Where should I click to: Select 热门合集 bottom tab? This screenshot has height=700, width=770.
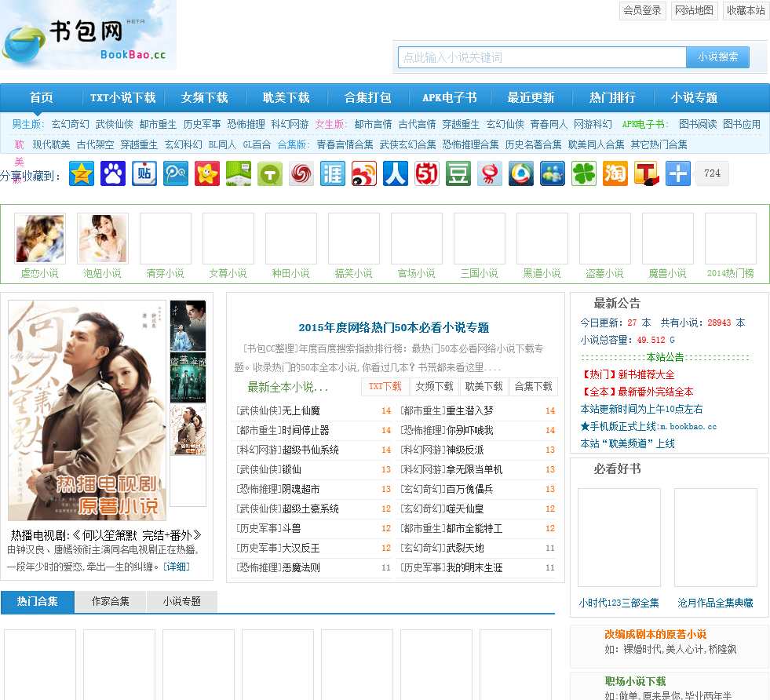[38, 601]
